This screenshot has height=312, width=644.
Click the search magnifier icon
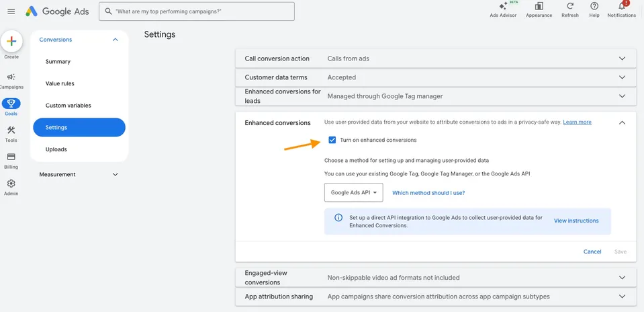click(108, 11)
